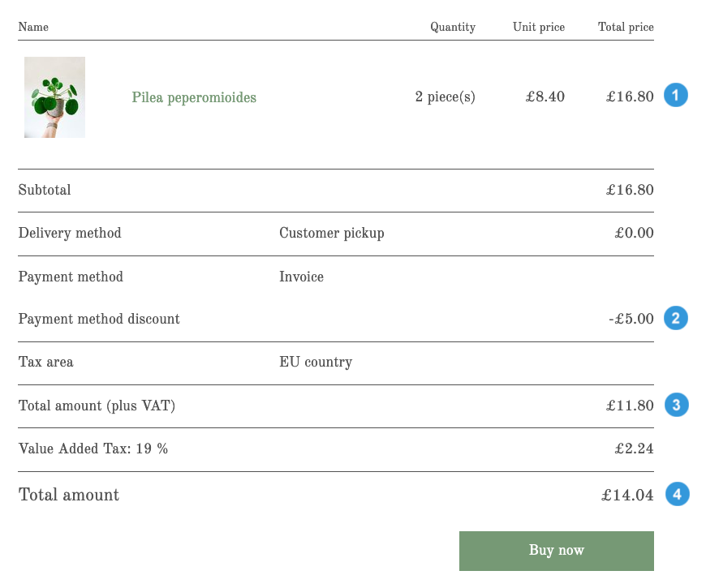Select the EU country tax area value

tap(316, 362)
